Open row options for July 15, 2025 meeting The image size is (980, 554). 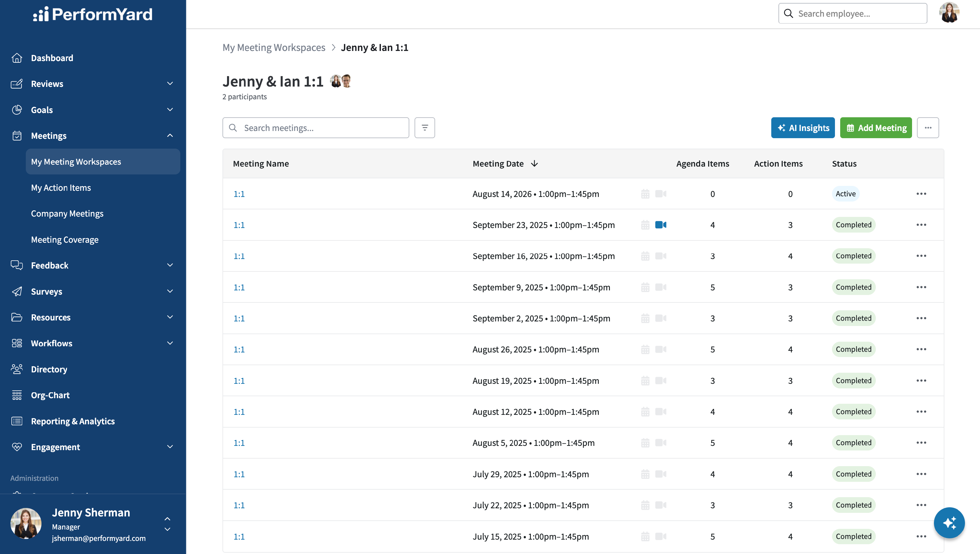coord(922,536)
